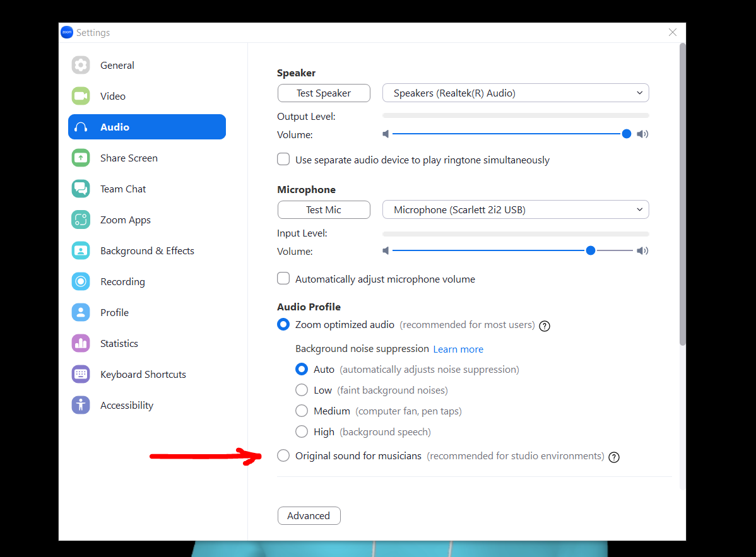
Task: Click the Team Chat bubble icon
Action: pos(81,189)
